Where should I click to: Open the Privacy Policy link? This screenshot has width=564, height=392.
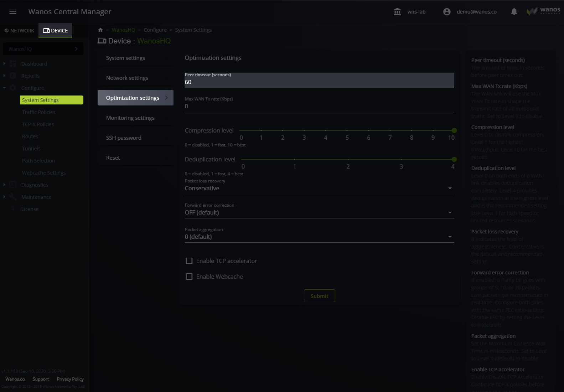pos(70,379)
